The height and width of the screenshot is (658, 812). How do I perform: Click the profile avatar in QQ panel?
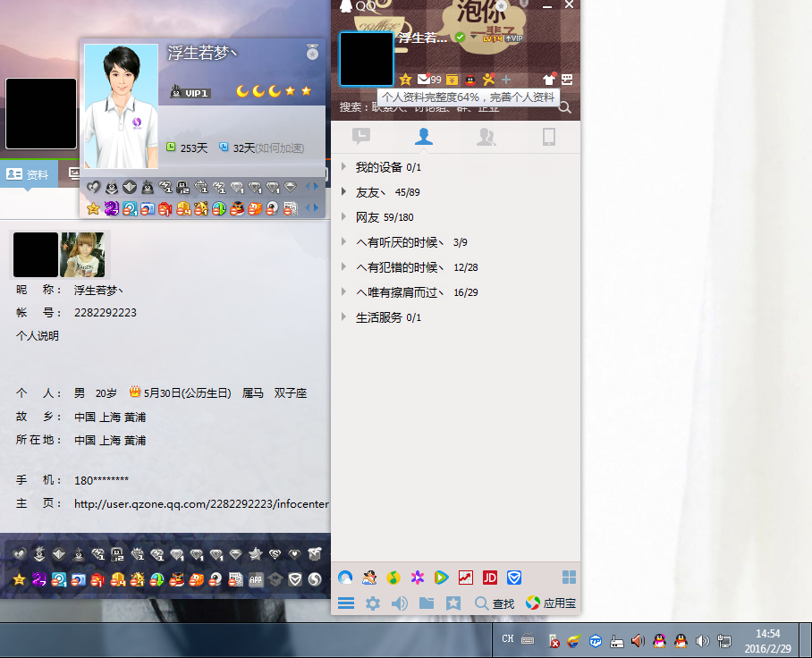click(x=366, y=58)
